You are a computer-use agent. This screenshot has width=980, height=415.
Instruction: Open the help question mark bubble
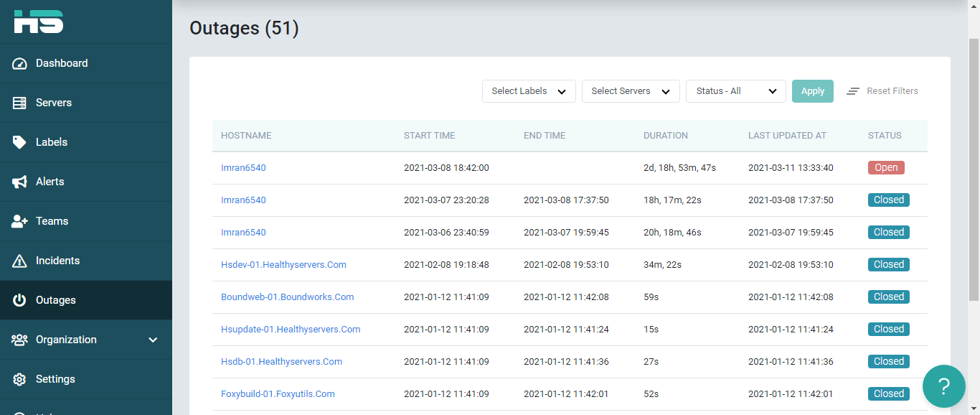tap(944, 386)
